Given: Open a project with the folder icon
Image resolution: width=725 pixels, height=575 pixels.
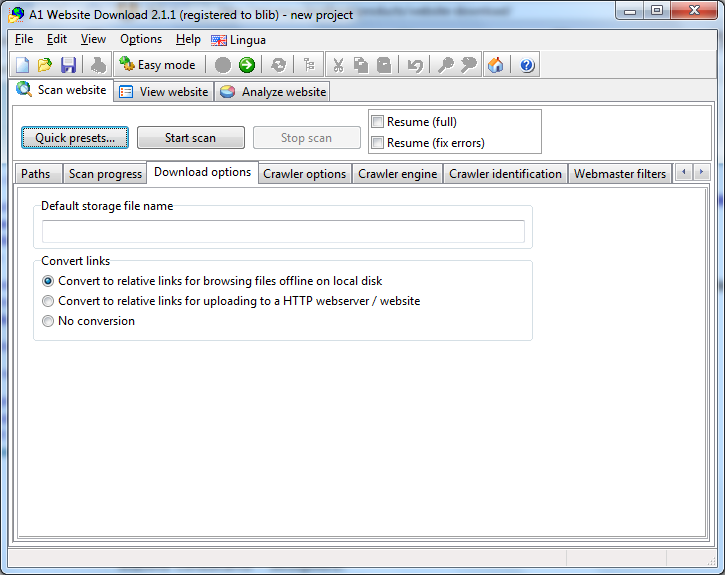Looking at the screenshot, I should tap(45, 65).
